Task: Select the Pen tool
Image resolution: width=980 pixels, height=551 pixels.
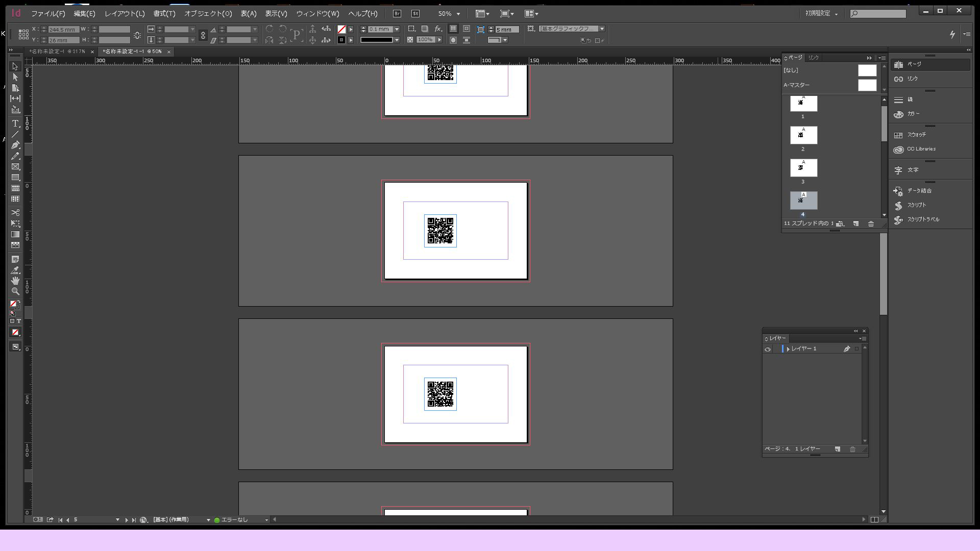Action: click(x=15, y=145)
